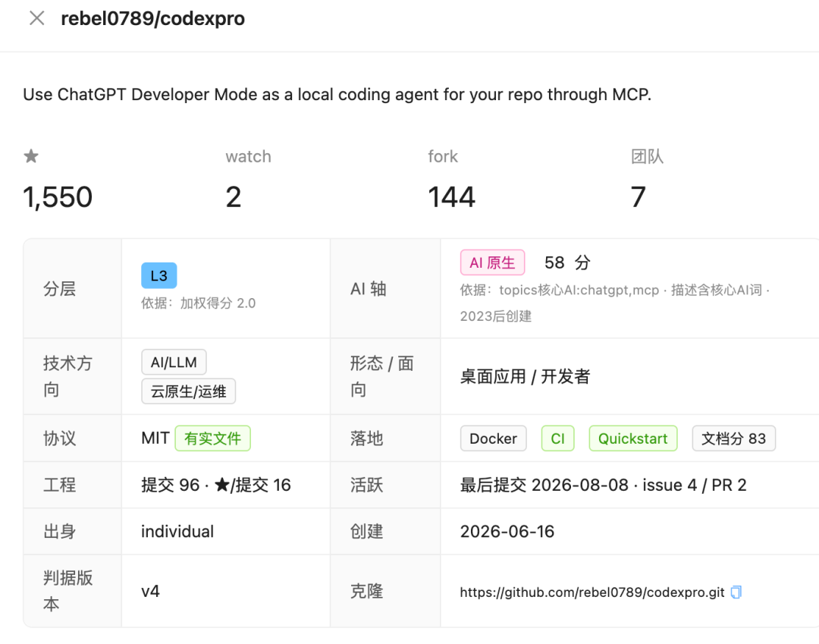Select the AI 原生 tag

(492, 262)
